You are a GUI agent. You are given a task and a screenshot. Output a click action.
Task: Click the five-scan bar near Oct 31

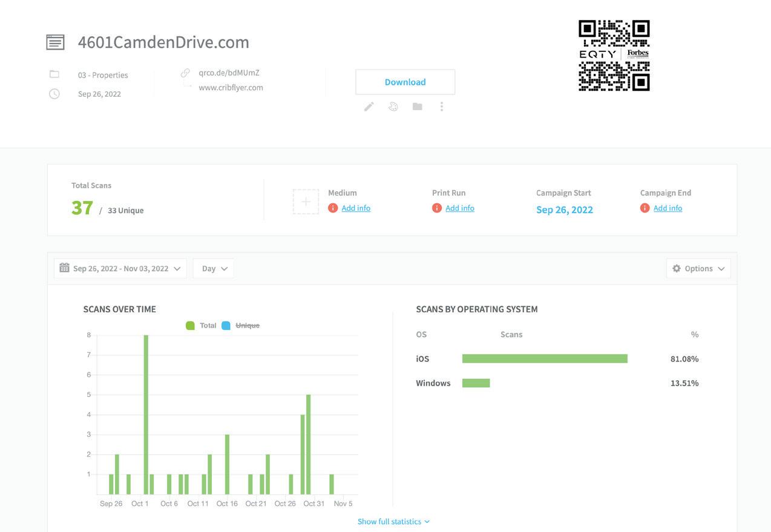pos(309,444)
